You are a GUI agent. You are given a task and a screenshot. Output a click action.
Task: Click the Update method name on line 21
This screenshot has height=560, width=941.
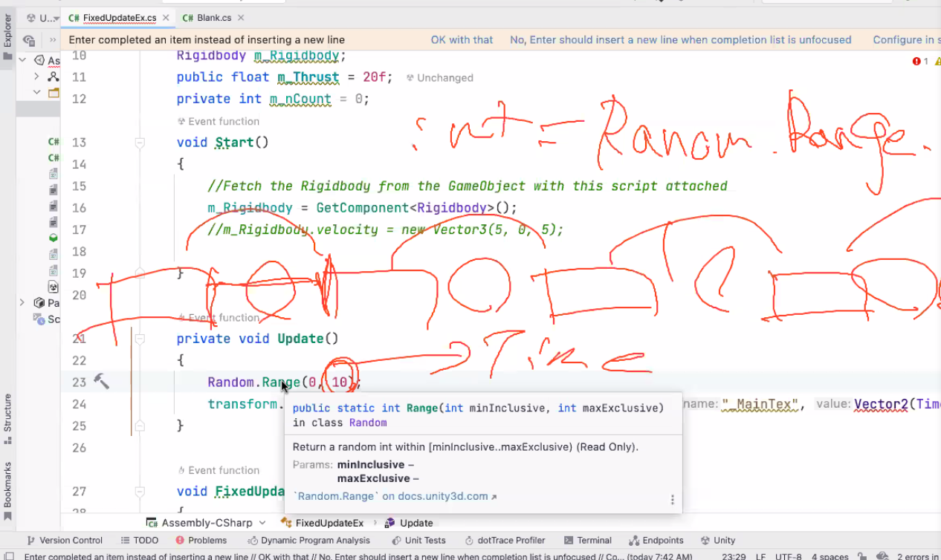(x=300, y=339)
